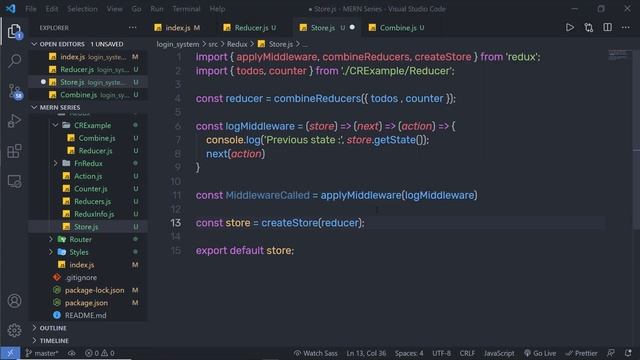640x360 pixels.
Task: Open errors and warnings count in status bar
Action: 100,353
